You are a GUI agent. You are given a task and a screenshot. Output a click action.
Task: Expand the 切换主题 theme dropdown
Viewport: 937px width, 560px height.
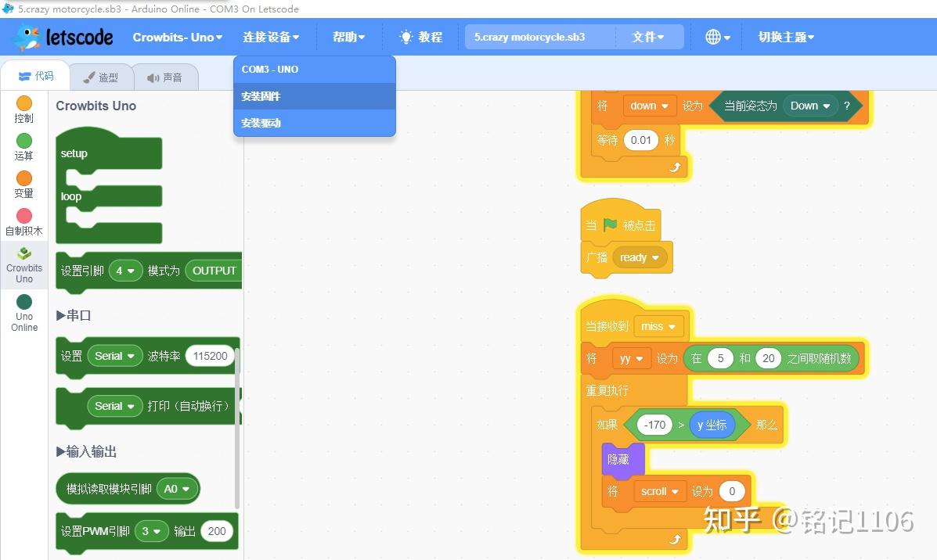[785, 36]
